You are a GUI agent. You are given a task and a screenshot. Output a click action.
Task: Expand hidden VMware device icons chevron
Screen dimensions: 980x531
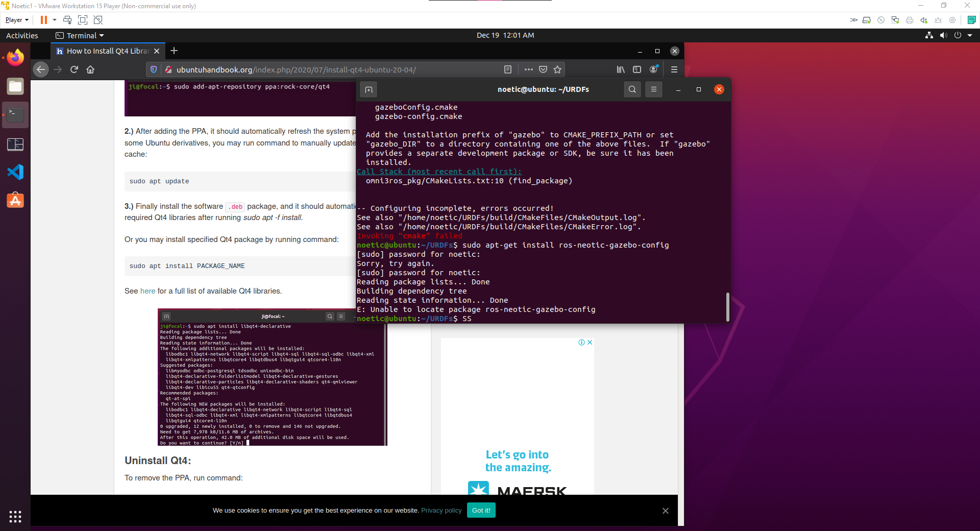[x=853, y=20]
